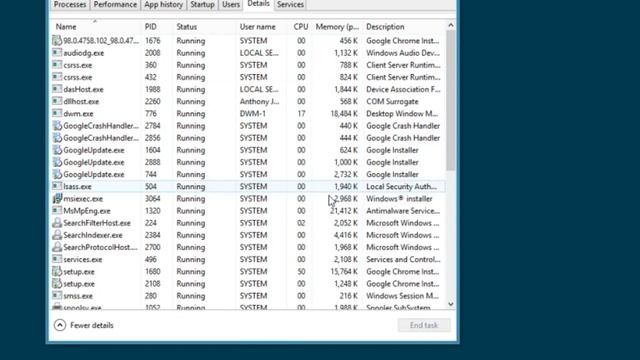Click the SearchFilterHost.exe icon
This screenshot has width=640, height=360.
pyautogui.click(x=57, y=223)
